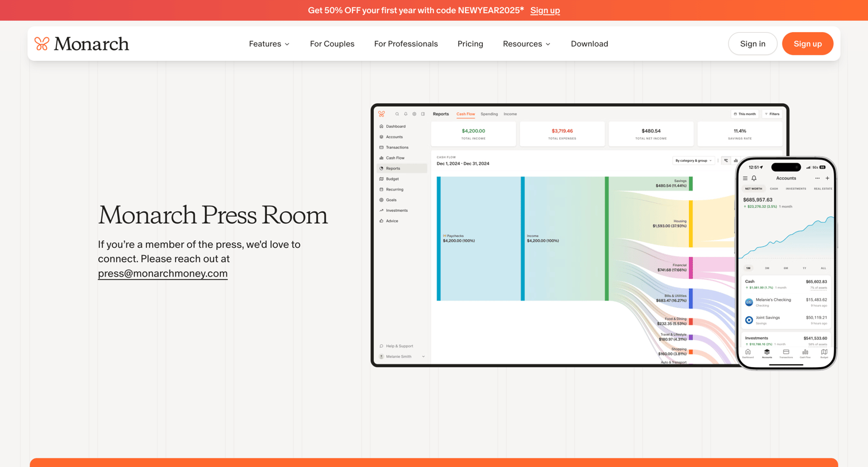Select the ALL range on the phone chart
Screen dimensions: 868x467
pos(823,268)
